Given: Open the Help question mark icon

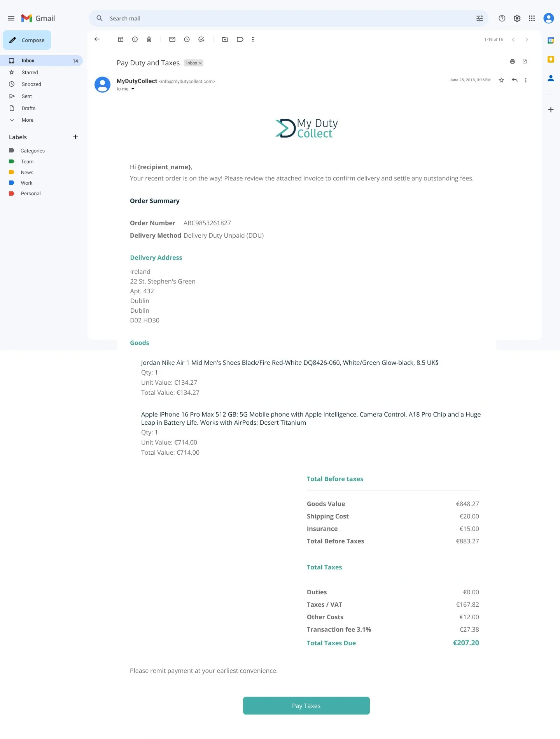Looking at the screenshot, I should pyautogui.click(x=502, y=18).
